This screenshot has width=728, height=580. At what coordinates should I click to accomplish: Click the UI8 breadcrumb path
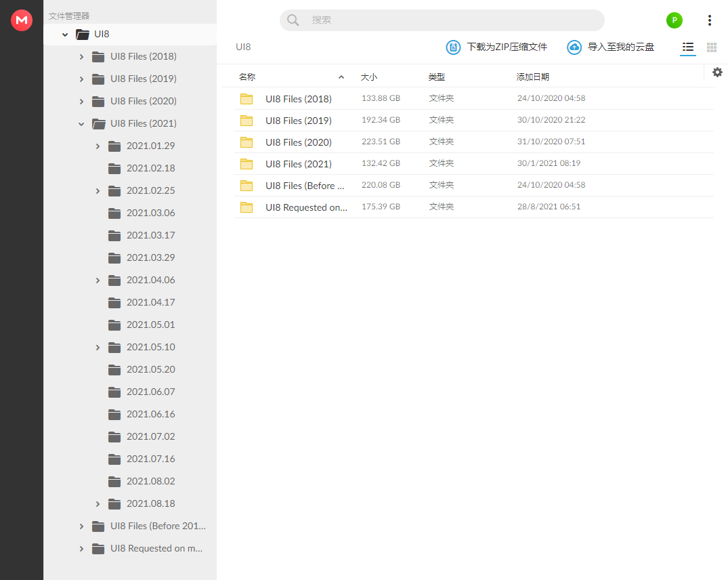243,47
